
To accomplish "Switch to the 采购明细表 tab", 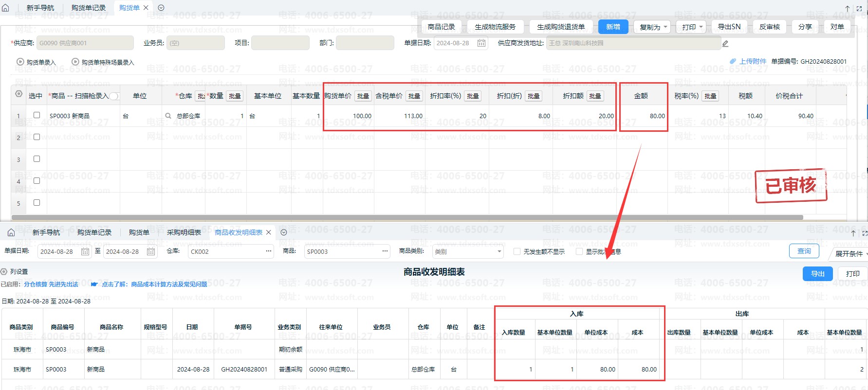I will [x=184, y=232].
